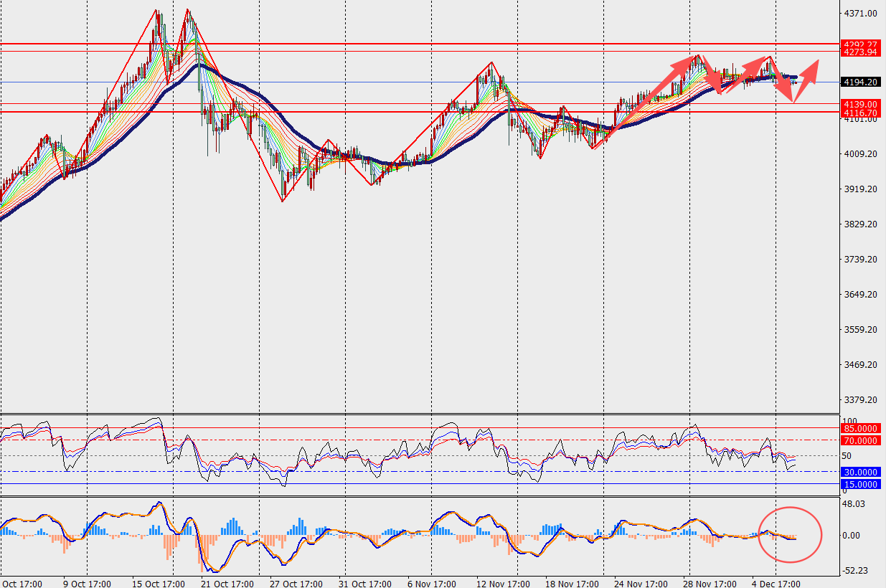Click the 3379.20 value on price axis
886x588 pixels.
[861, 400]
